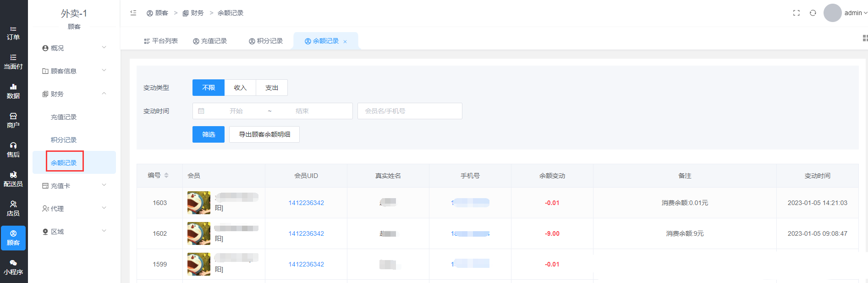The image size is (868, 283).
Task: Open the 订单 sidebar section
Action: coord(13,33)
